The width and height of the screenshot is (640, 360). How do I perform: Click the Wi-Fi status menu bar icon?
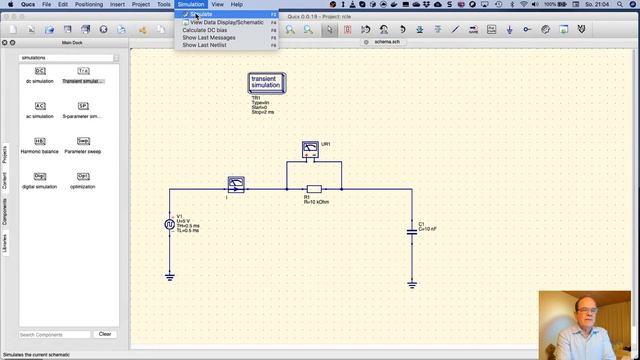[x=524, y=4]
